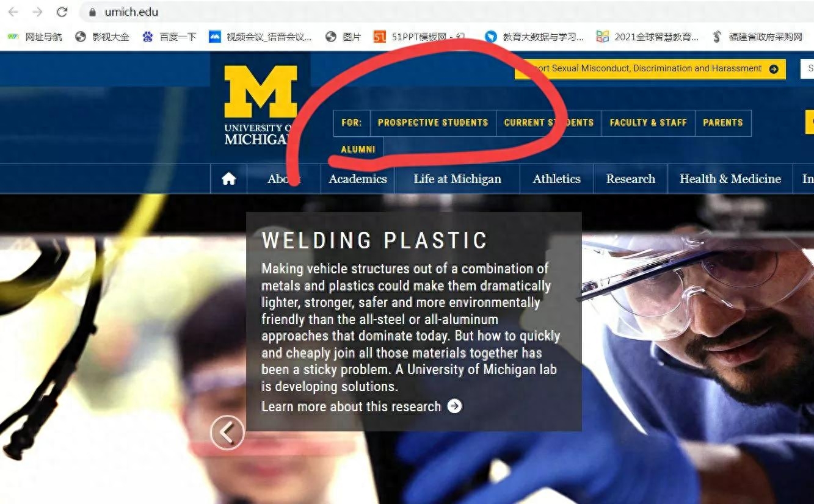814x504 pixels.
Task: Click Report Sexual Misconduct yellow banner button
Action: pyautogui.click(x=650, y=69)
